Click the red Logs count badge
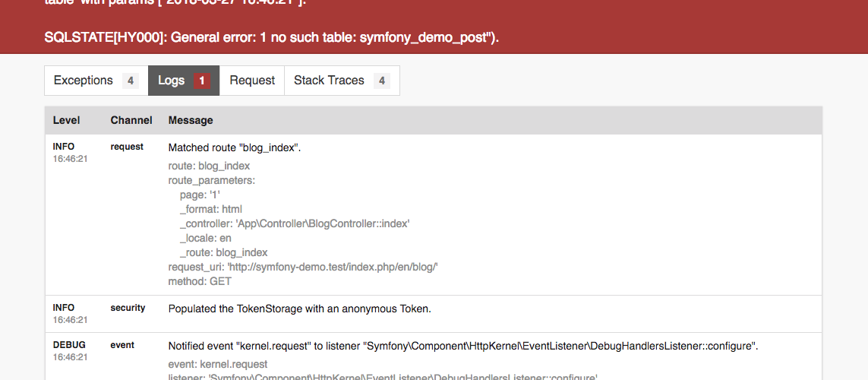868x380 pixels. 201,81
